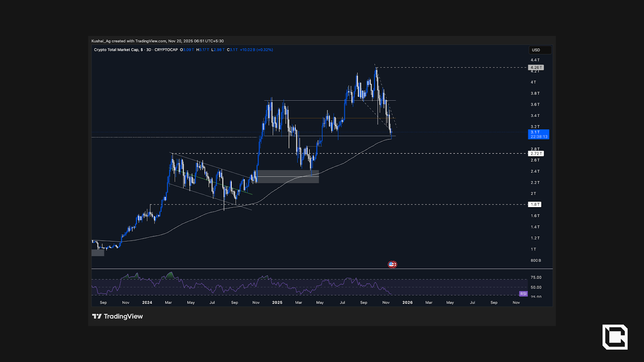Image resolution: width=644 pixels, height=362 pixels.
Task: Click the 1.8T price level label
Action: pyautogui.click(x=535, y=204)
